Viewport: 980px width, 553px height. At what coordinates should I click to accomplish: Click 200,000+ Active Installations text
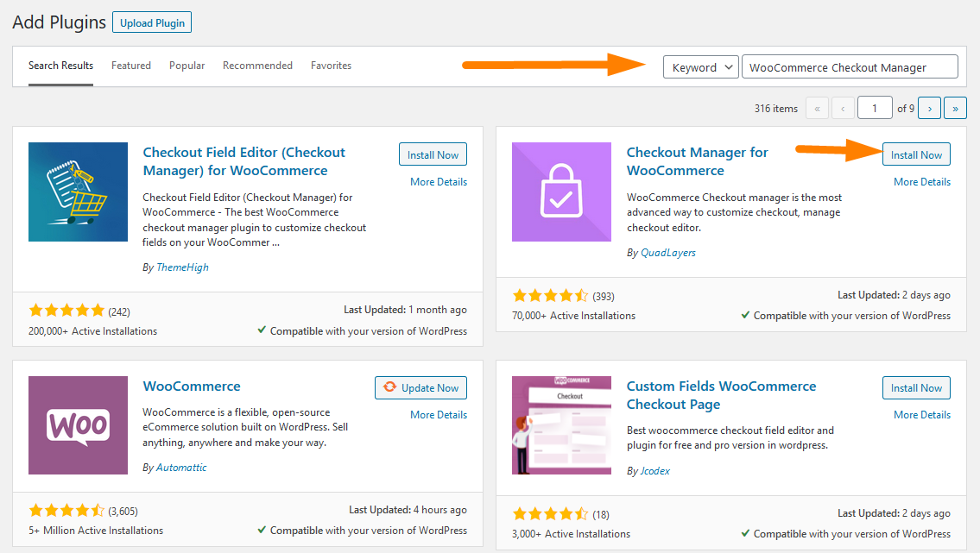[92, 330]
